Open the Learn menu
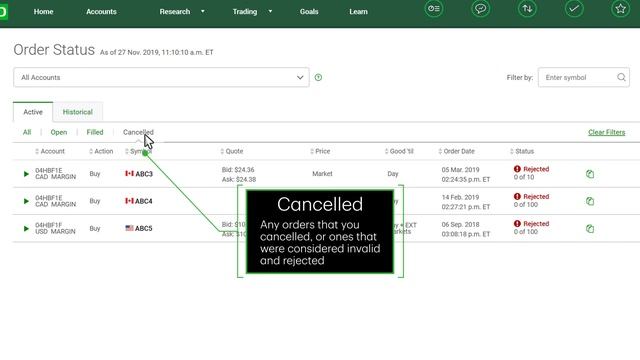Image resolution: width=640 pixels, height=360 pixels. 358,11
